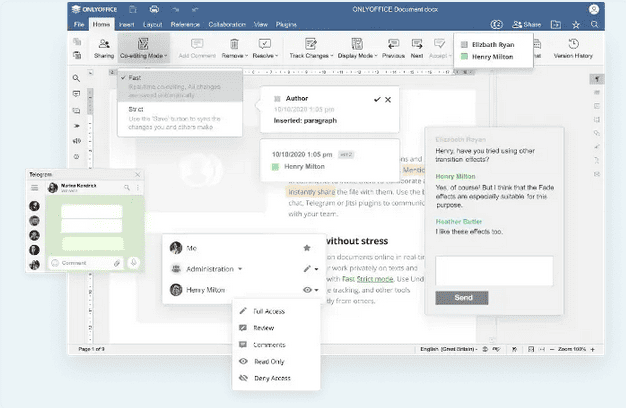Open Henry Milton's view permission dropdown
This screenshot has height=408, width=626.
(x=311, y=290)
